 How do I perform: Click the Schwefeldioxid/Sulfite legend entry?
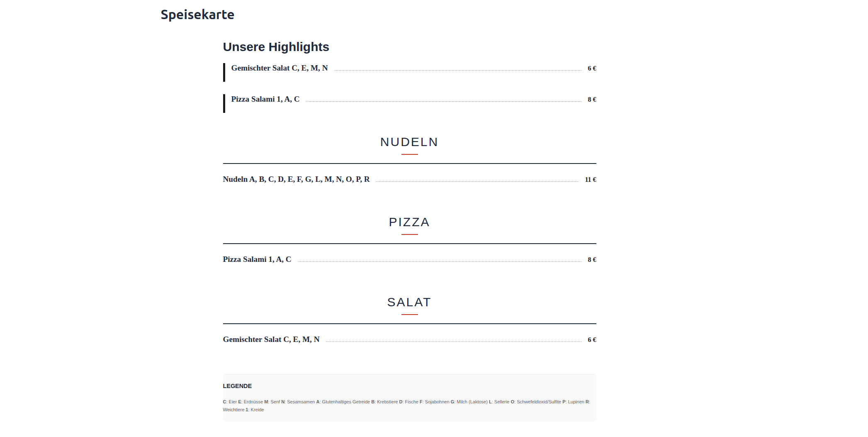538,402
